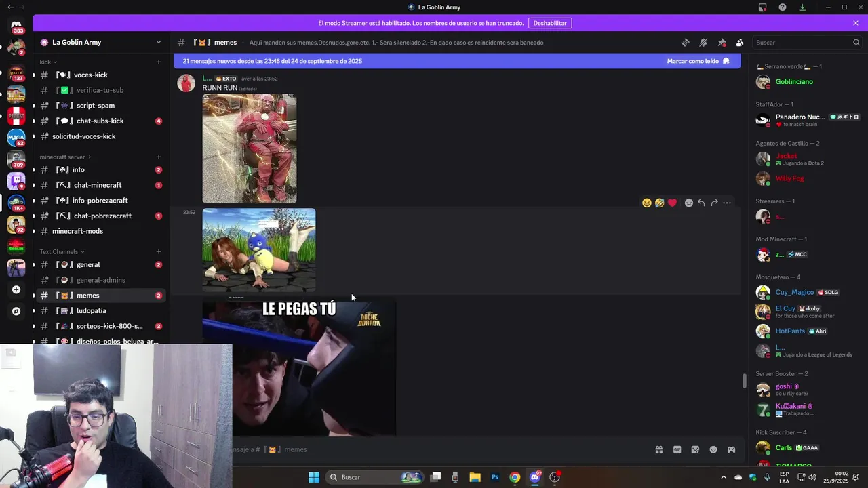
Task: Open Carls member profile
Action: (807, 448)
